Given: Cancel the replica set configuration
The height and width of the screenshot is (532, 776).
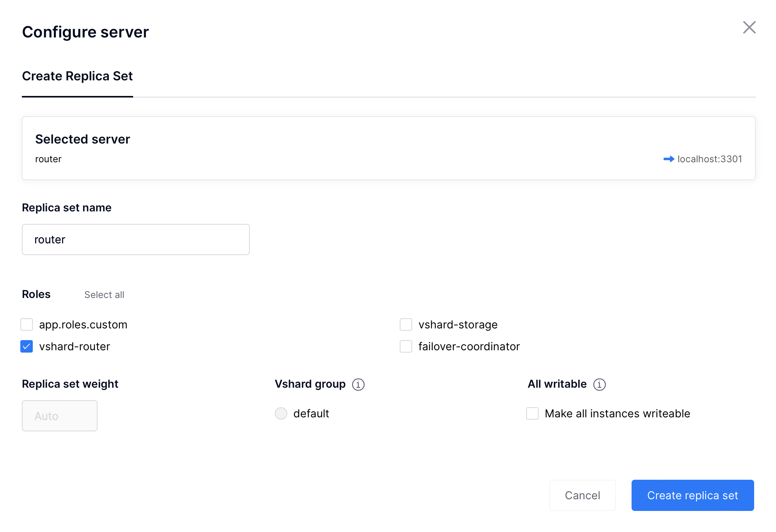Looking at the screenshot, I should point(582,495).
